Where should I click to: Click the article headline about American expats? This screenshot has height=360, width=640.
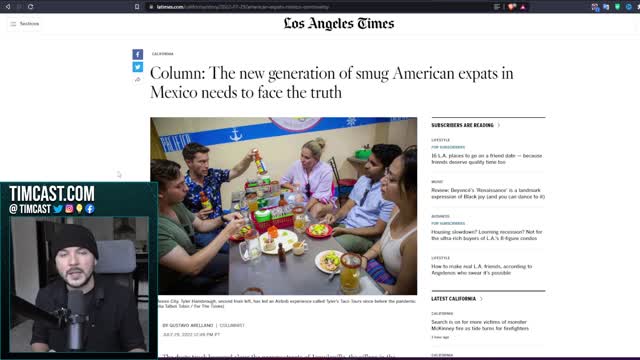pos(331,83)
